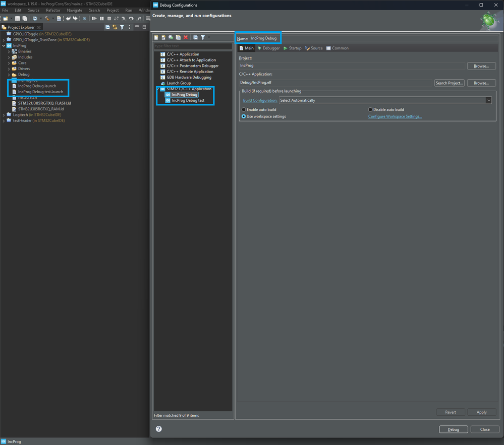
Task: Click the Suspend pause icon
Action: click(x=101, y=19)
